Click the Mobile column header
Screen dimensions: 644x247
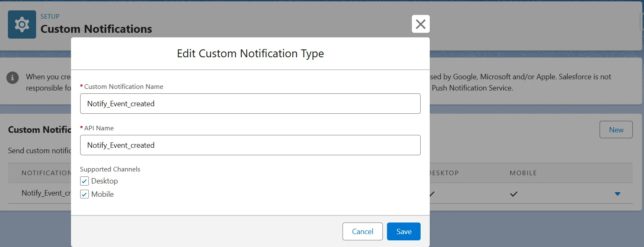(523, 173)
